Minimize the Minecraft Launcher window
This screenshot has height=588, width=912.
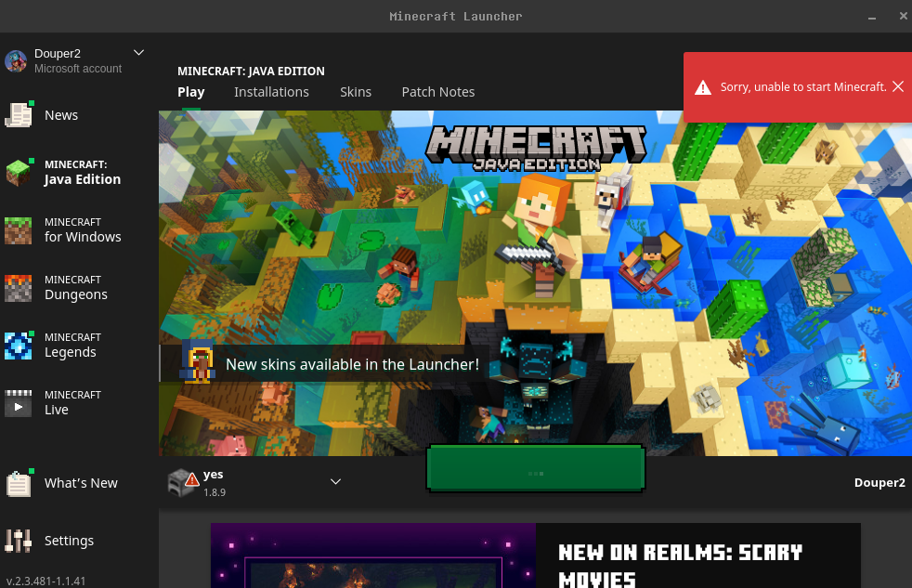tap(872, 17)
